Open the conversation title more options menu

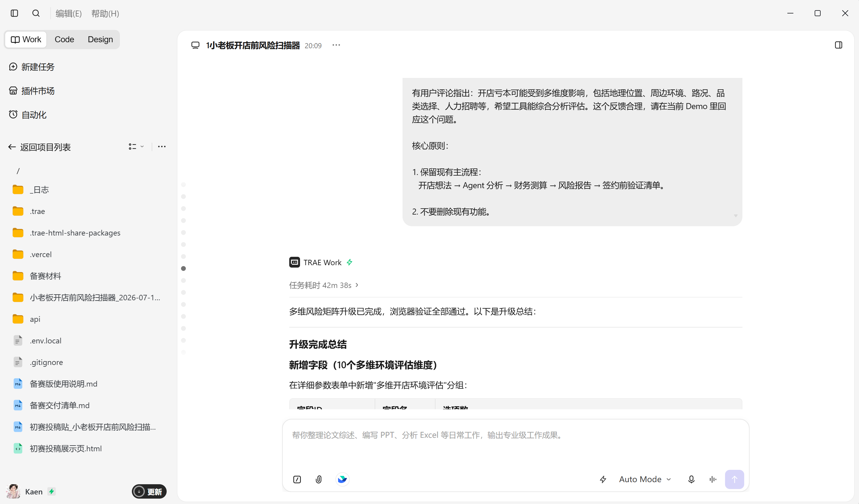point(336,45)
